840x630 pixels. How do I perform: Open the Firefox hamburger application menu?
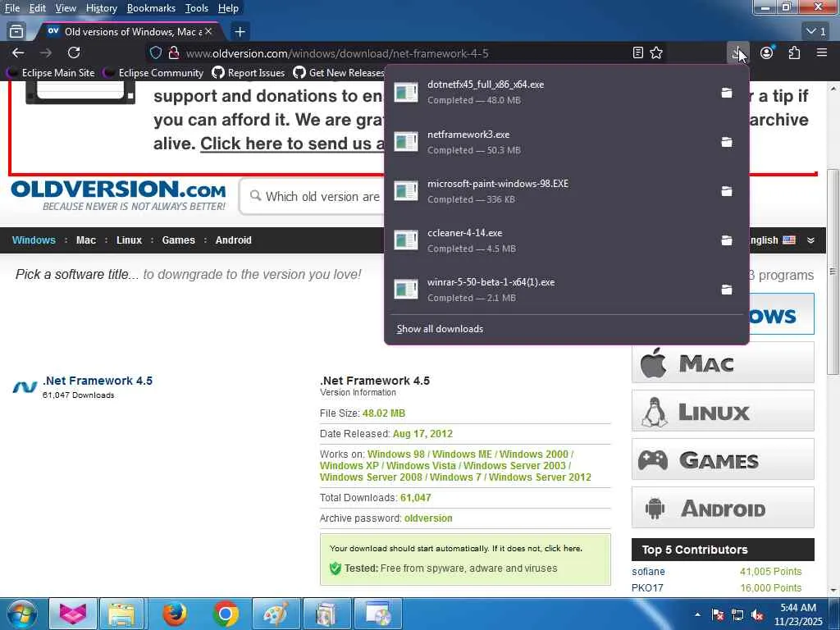click(x=822, y=52)
